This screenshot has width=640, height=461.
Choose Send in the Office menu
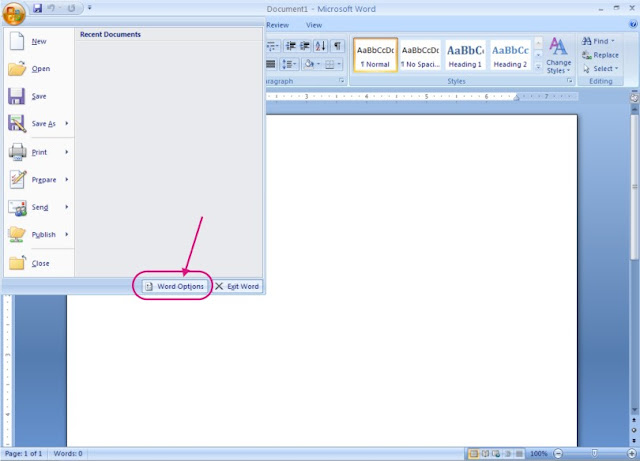click(x=33, y=207)
